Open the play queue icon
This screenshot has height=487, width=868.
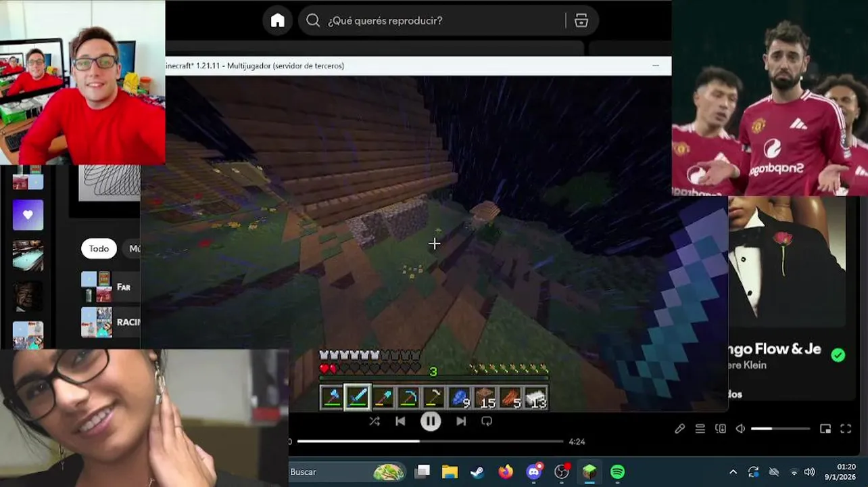[x=700, y=429]
